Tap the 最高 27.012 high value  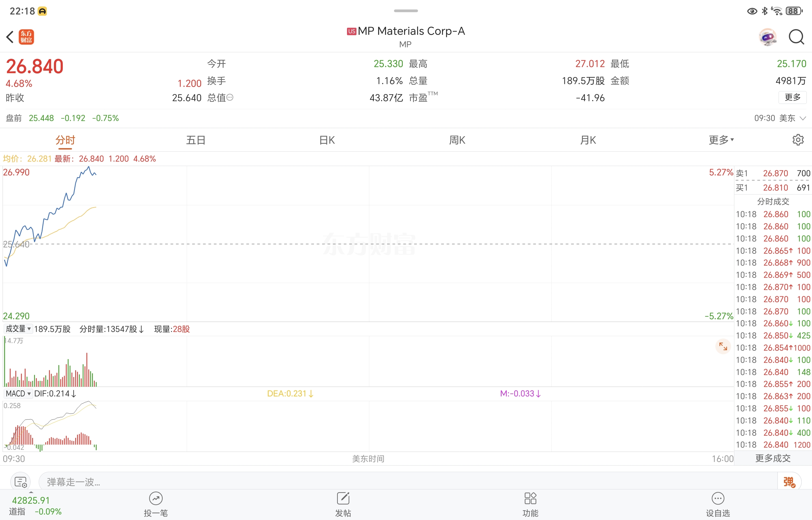590,64
